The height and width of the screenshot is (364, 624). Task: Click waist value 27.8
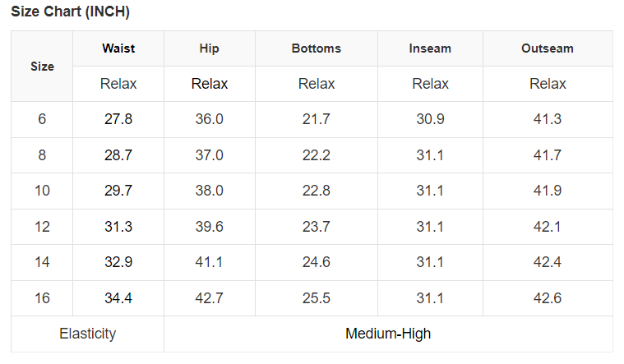[x=118, y=119]
